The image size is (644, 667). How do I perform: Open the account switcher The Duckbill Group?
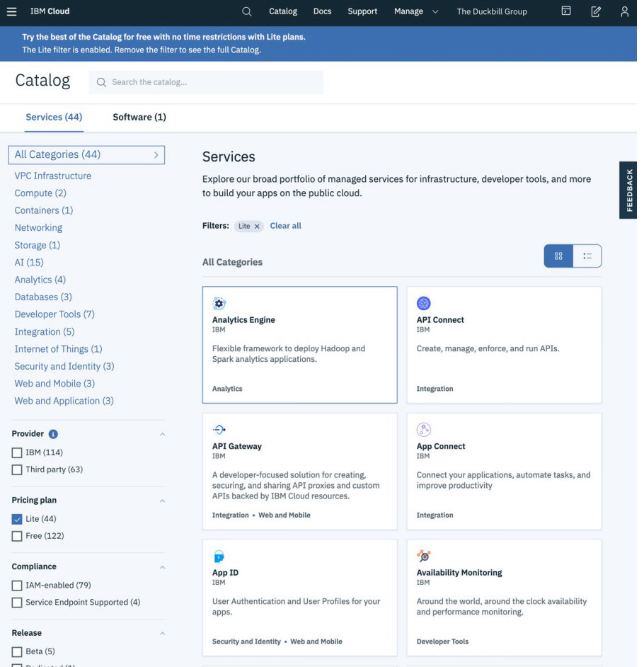[492, 11]
